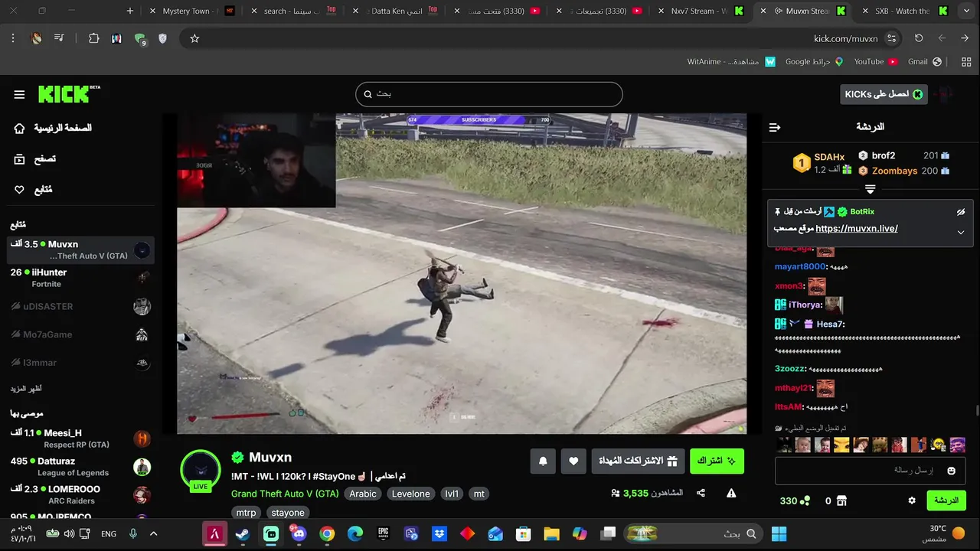Click the green subscribe button

click(x=717, y=461)
